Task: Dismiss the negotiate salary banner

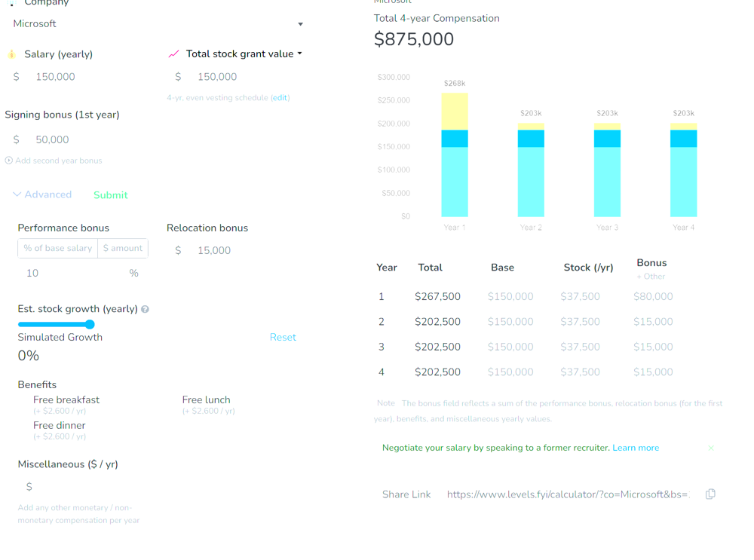Action: coord(711,448)
